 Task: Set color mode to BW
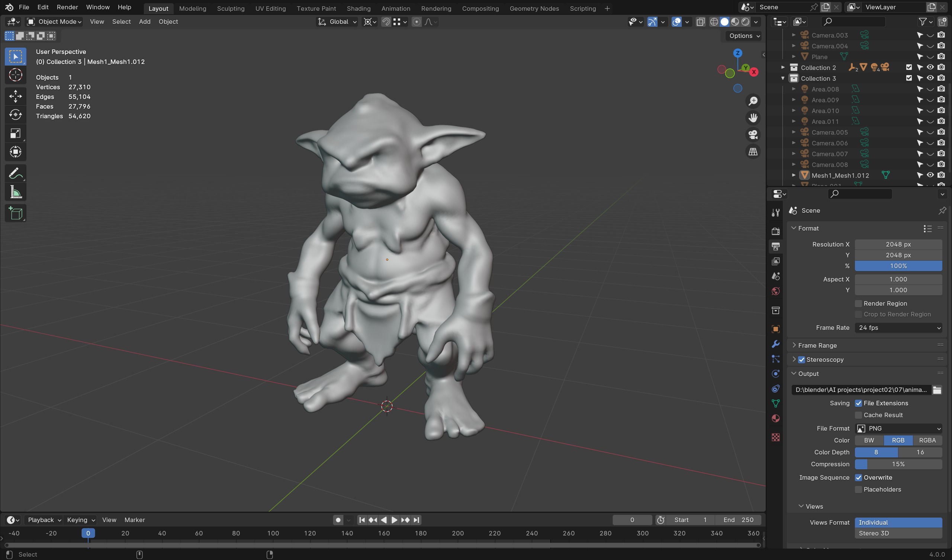(x=869, y=440)
